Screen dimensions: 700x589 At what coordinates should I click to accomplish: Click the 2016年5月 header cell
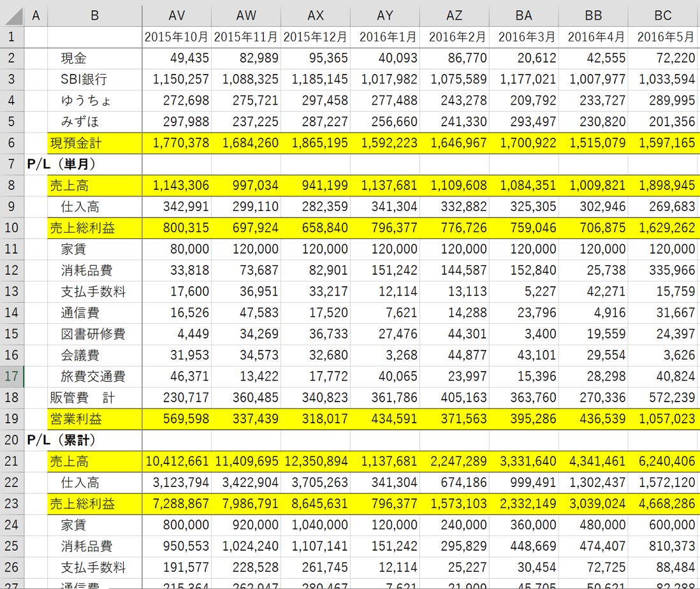pyautogui.click(x=664, y=36)
